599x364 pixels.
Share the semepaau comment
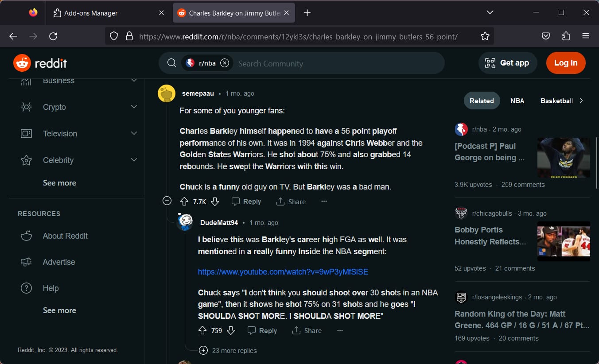291,201
